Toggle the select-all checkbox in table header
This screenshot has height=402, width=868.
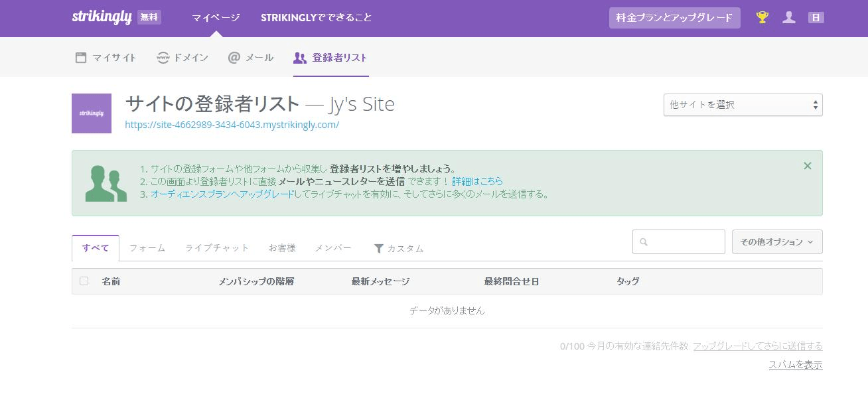(x=84, y=281)
